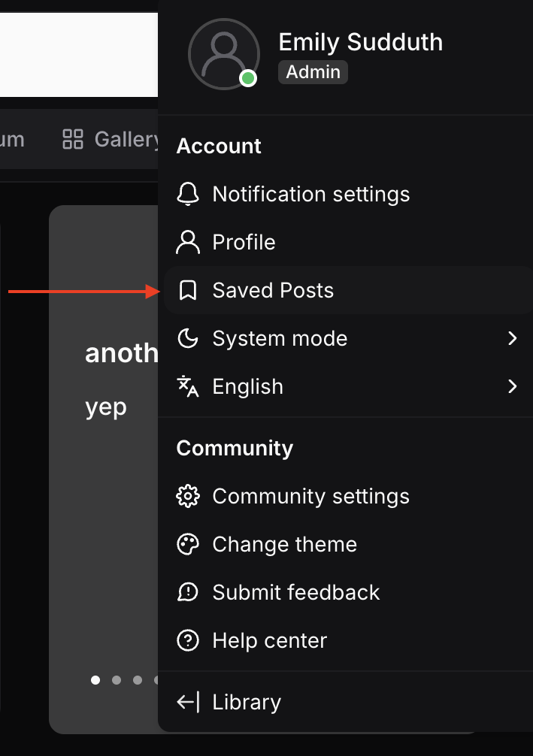533x756 pixels.
Task: Click the Change theme palette icon
Action: tap(189, 544)
